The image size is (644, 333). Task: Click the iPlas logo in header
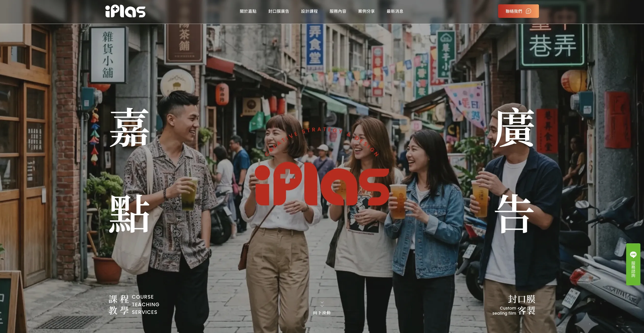click(125, 11)
